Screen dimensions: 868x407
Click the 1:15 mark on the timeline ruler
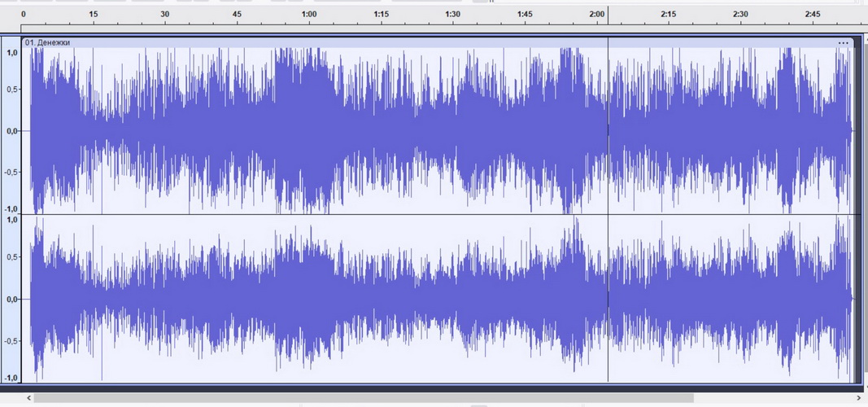point(381,15)
